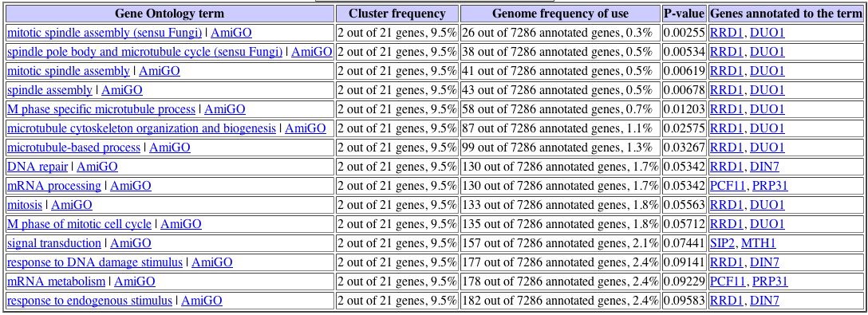The height and width of the screenshot is (315, 868).
Task: Open spindle pole body and microtubule cycle link
Action: click(144, 52)
